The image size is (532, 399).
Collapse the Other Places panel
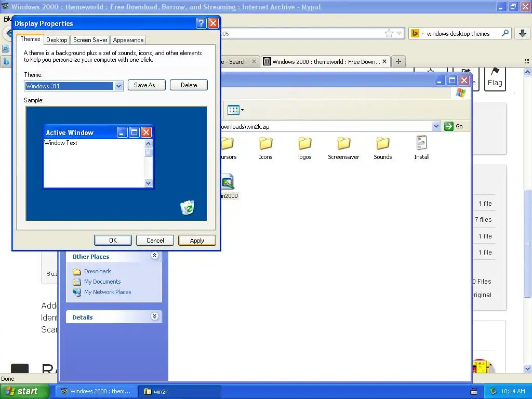pos(154,256)
